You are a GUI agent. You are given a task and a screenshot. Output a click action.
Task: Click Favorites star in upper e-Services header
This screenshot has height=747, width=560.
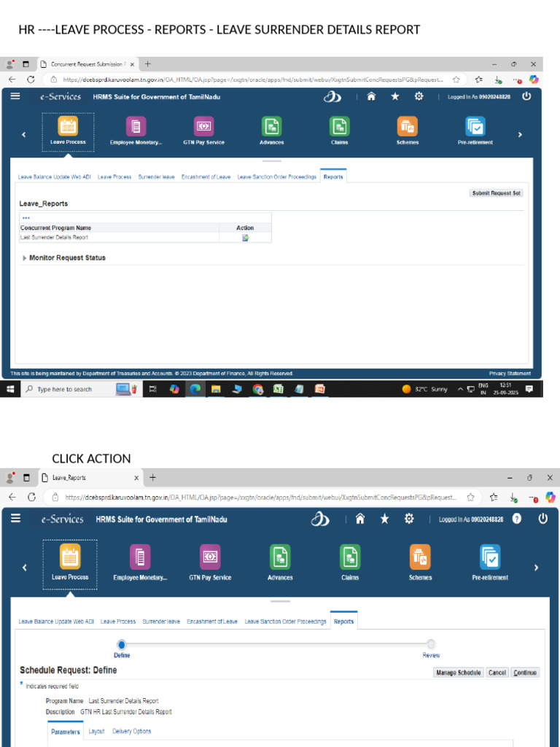click(394, 97)
